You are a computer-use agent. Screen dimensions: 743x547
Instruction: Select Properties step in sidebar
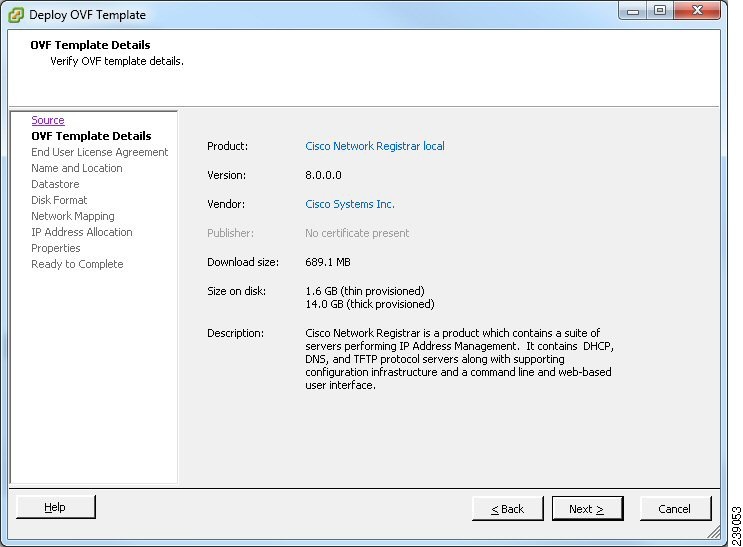(x=56, y=248)
